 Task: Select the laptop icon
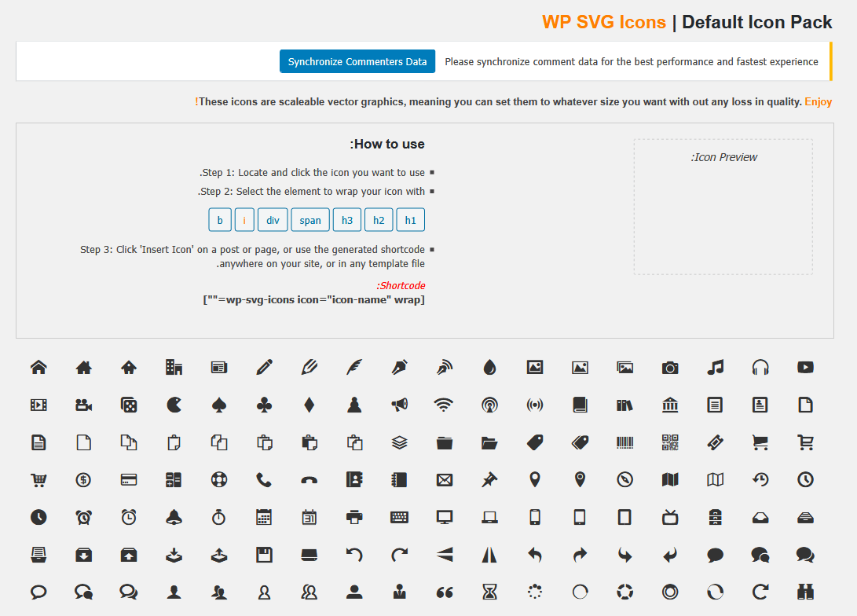tap(489, 517)
